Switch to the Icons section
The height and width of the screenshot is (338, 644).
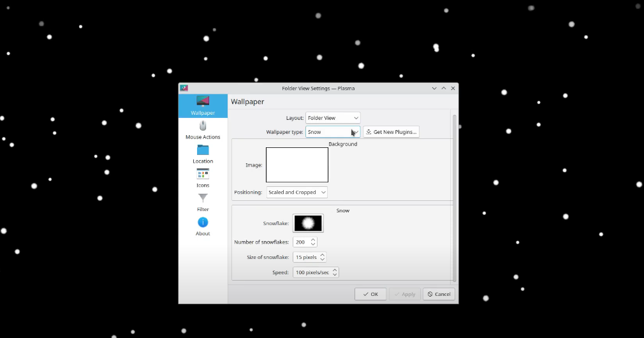click(203, 178)
